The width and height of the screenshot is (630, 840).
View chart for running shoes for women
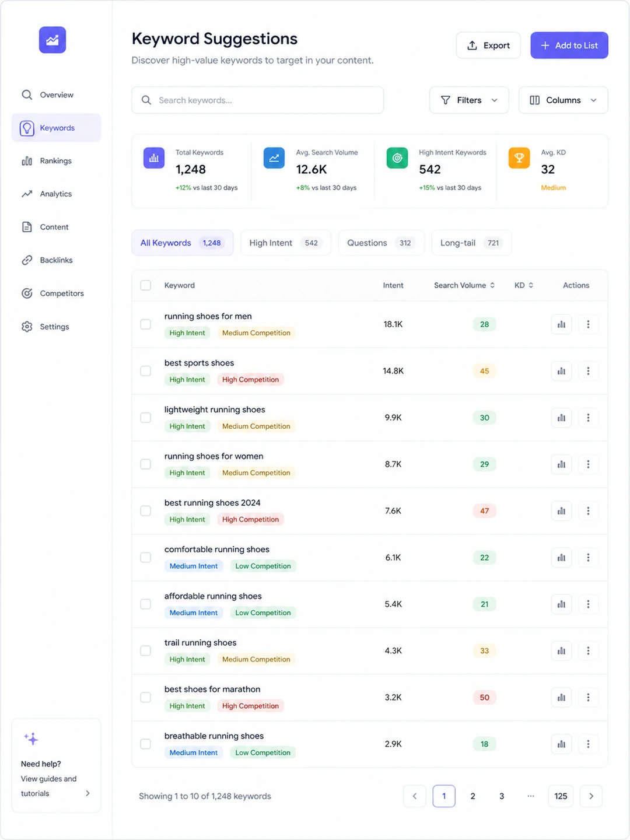pyautogui.click(x=561, y=464)
